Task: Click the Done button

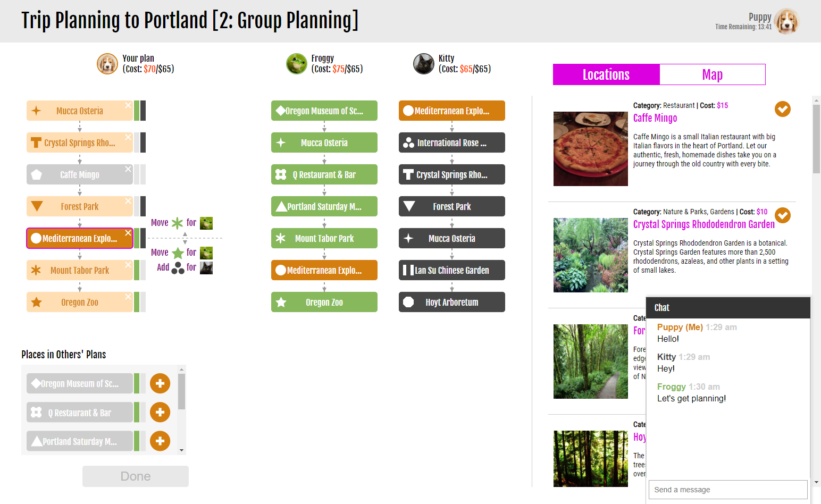Action: tap(136, 476)
